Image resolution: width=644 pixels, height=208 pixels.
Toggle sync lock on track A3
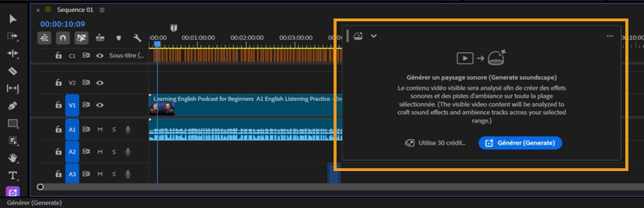point(86,174)
